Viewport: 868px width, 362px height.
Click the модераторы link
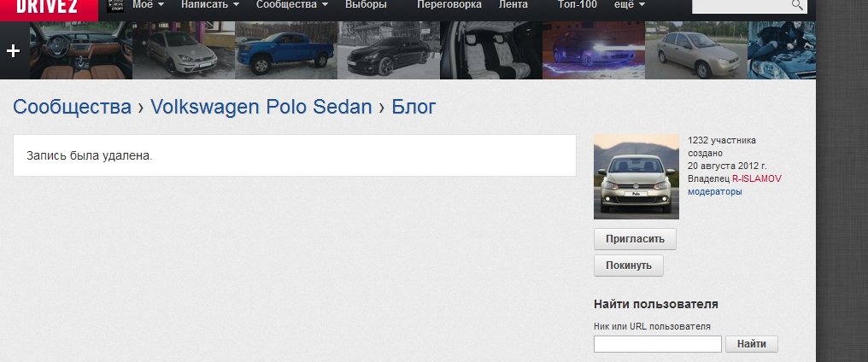coord(714,192)
